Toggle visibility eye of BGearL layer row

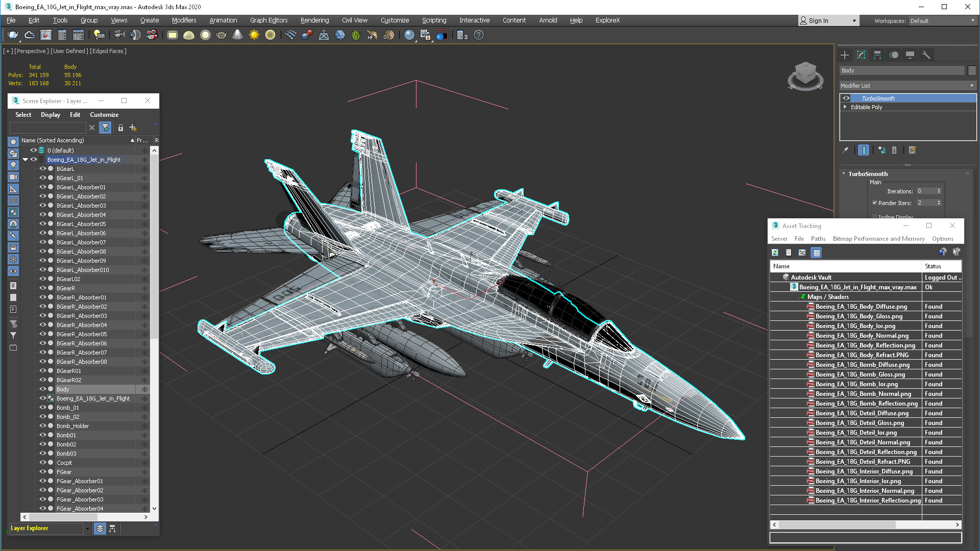(x=43, y=169)
